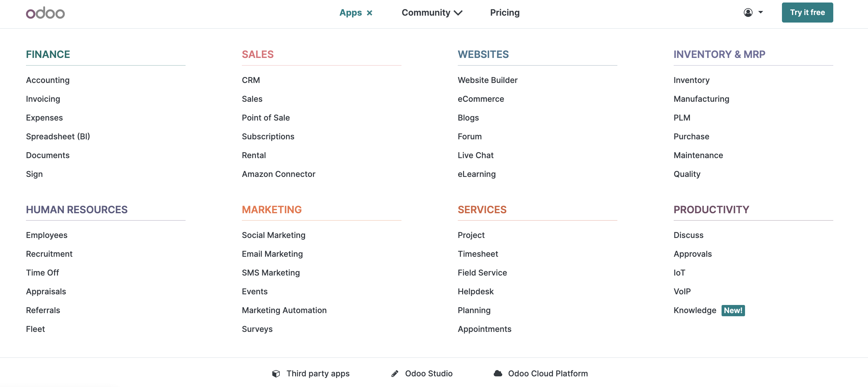Open the Invoicing app

pyautogui.click(x=43, y=99)
